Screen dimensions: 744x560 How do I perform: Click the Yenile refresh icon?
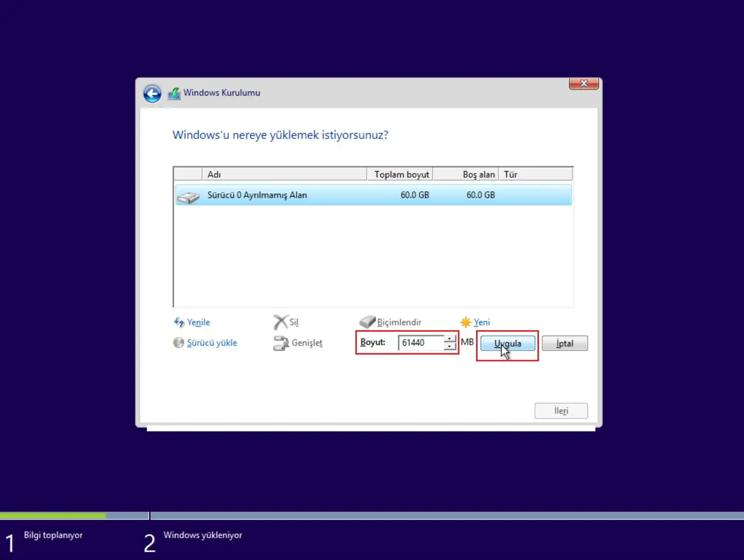(x=179, y=322)
